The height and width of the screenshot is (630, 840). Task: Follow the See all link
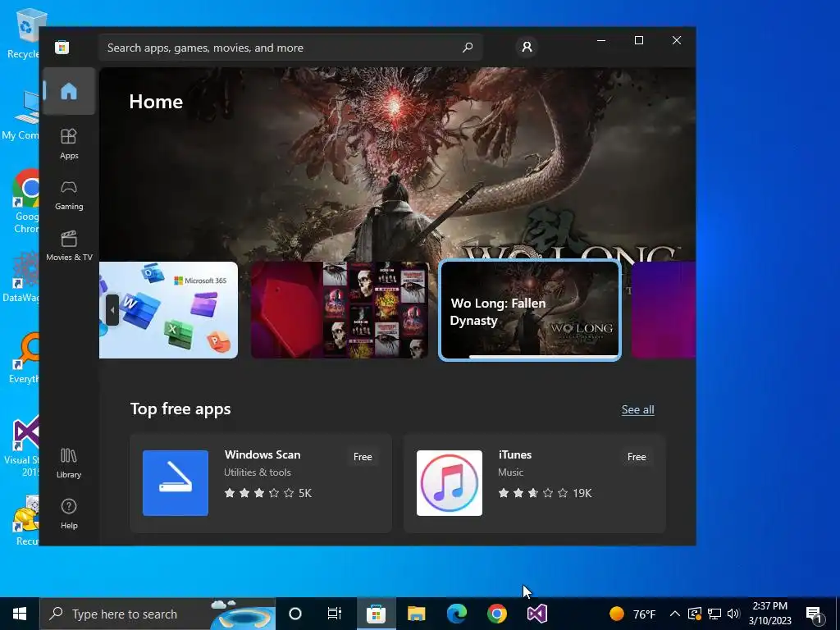[637, 410]
